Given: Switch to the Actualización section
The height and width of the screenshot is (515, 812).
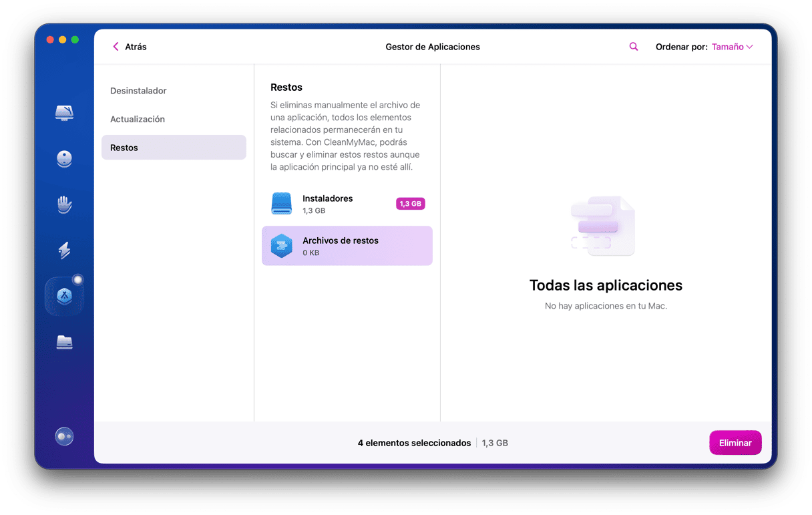Looking at the screenshot, I should point(174,120).
